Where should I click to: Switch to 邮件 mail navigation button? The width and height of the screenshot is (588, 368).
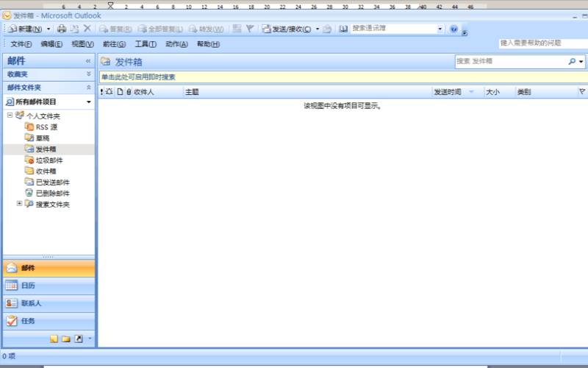pyautogui.click(x=49, y=268)
